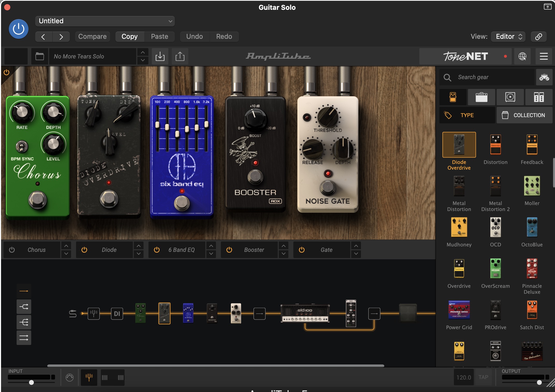Select the sld100 amp in signal chain
Screen dimensions: 555x392
(305, 313)
